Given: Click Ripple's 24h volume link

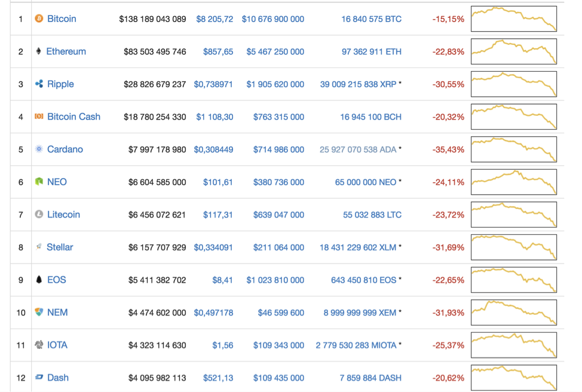Looking at the screenshot, I should click(x=275, y=84).
